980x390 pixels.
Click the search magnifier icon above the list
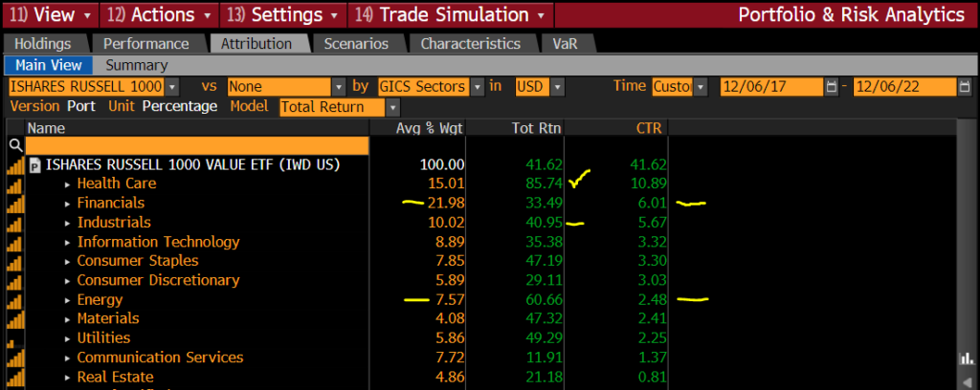14,145
